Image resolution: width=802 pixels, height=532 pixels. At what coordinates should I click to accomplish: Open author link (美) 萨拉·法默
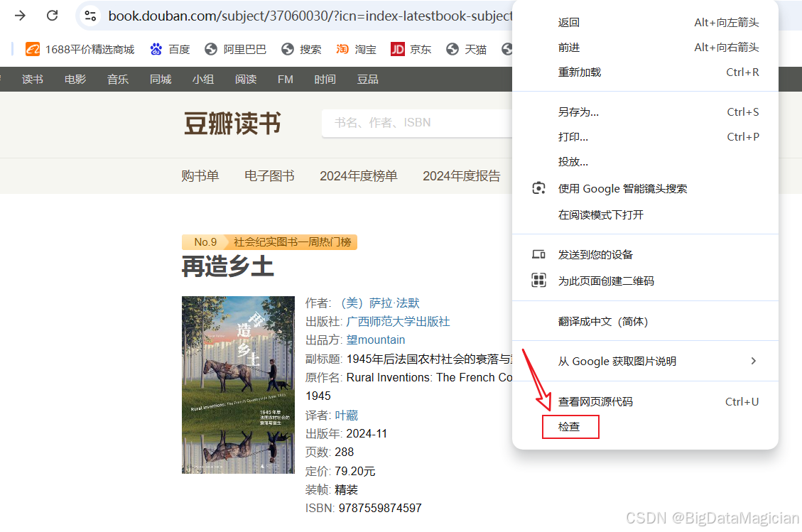coord(380,303)
